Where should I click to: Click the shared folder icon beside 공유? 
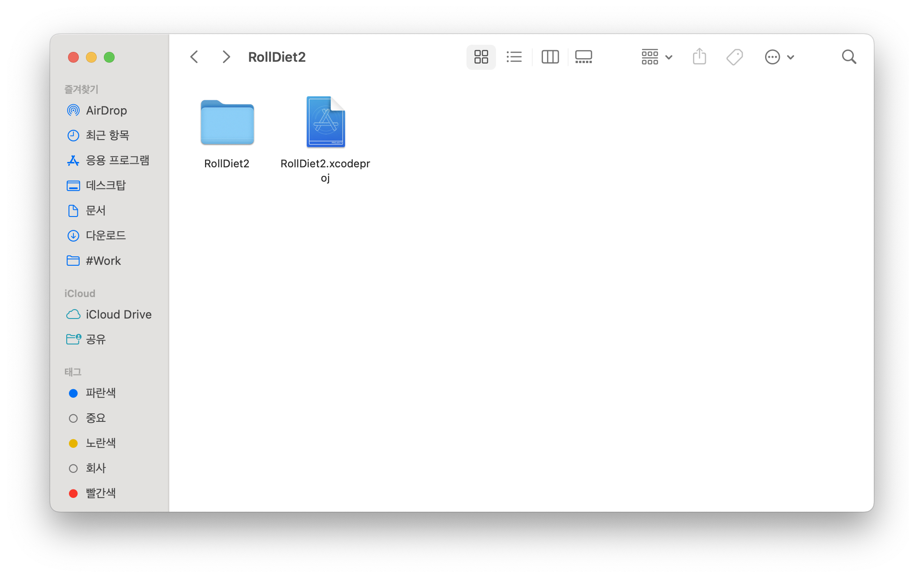pos(73,339)
